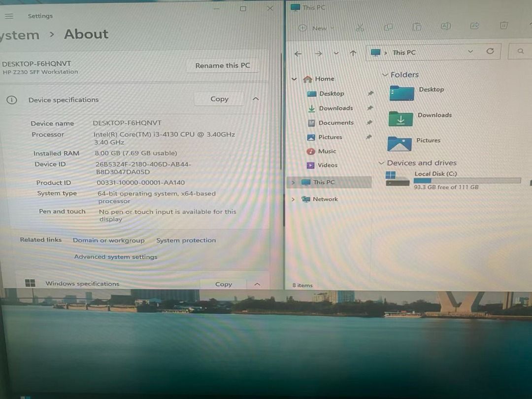Click the processor value i3-4130 CPU text

[x=164, y=138]
